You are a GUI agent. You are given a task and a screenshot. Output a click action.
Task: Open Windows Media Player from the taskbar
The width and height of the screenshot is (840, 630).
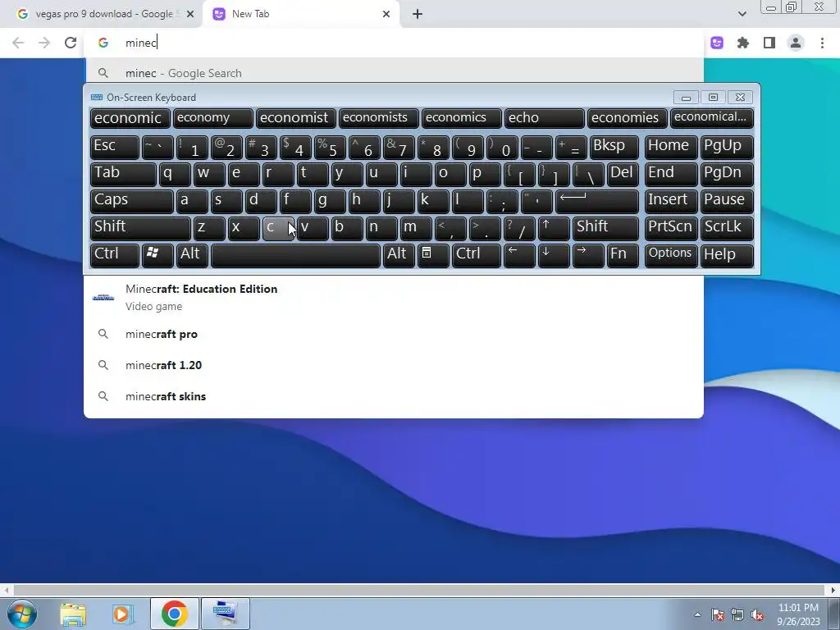tap(123, 614)
